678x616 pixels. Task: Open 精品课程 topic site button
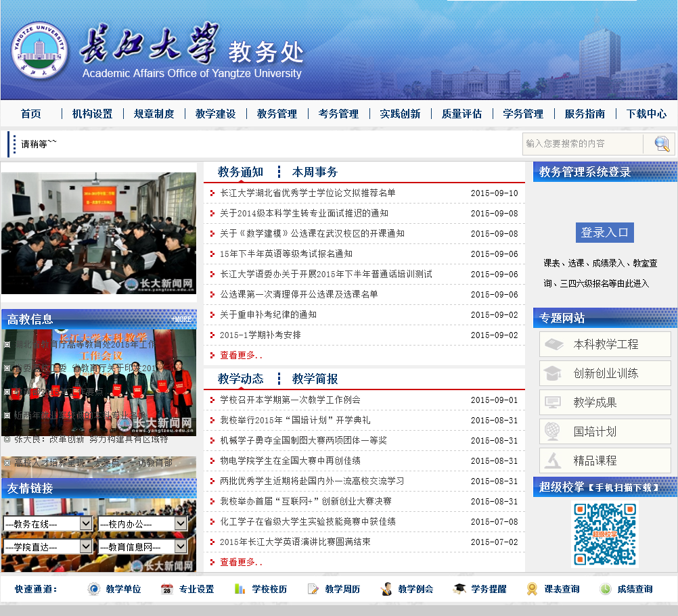pos(605,460)
